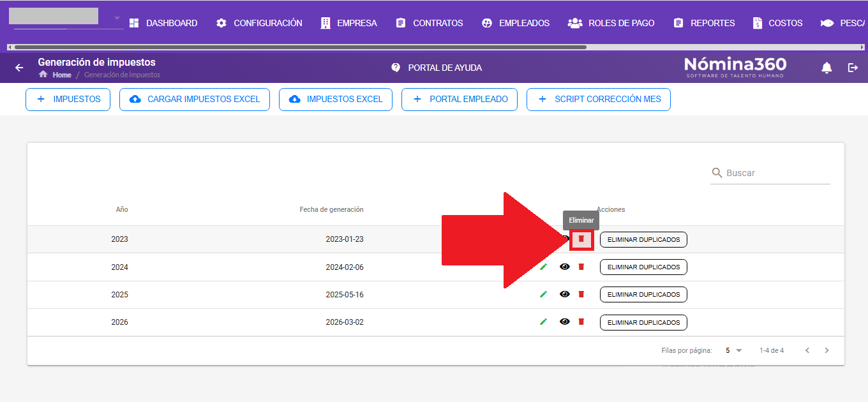Open the CONTRATOS menu
The image size is (868, 402).
pyautogui.click(x=429, y=23)
